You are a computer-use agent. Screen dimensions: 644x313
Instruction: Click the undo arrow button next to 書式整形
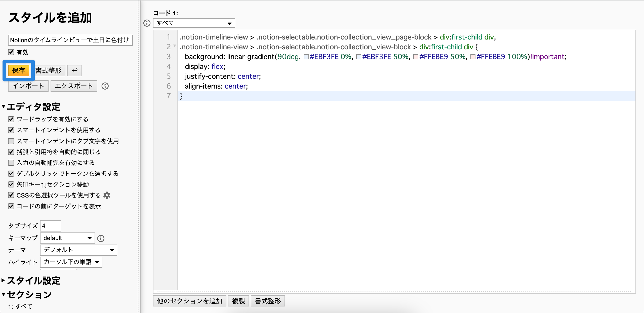tap(74, 70)
